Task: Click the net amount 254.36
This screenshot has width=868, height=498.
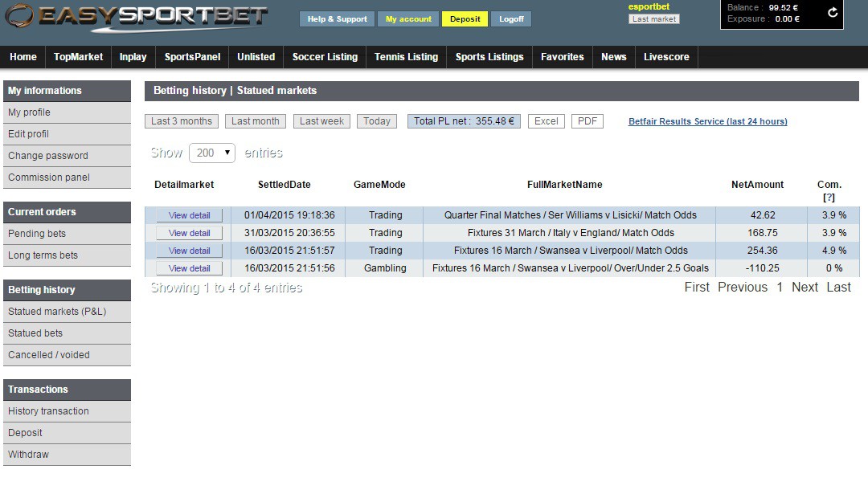Action: [762, 251]
